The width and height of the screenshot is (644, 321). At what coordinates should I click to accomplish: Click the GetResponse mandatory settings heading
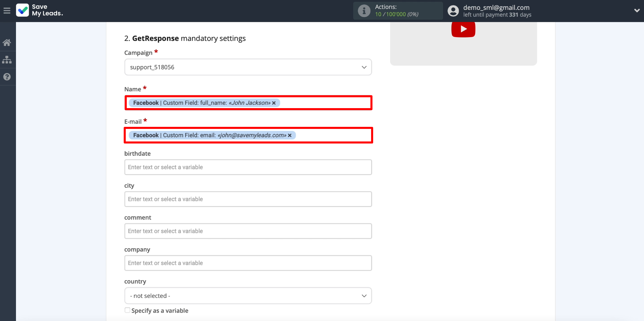185,38
